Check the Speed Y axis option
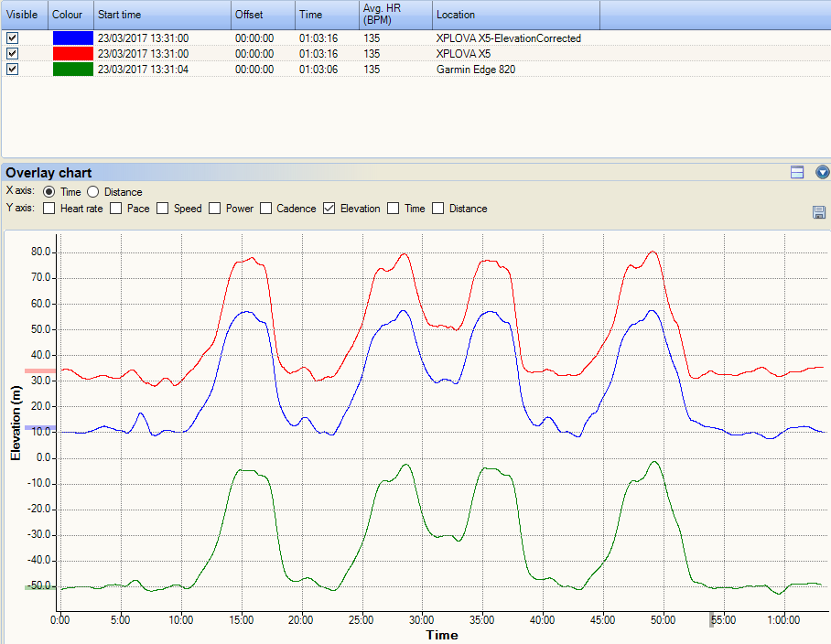The width and height of the screenshot is (831, 644). click(x=163, y=209)
